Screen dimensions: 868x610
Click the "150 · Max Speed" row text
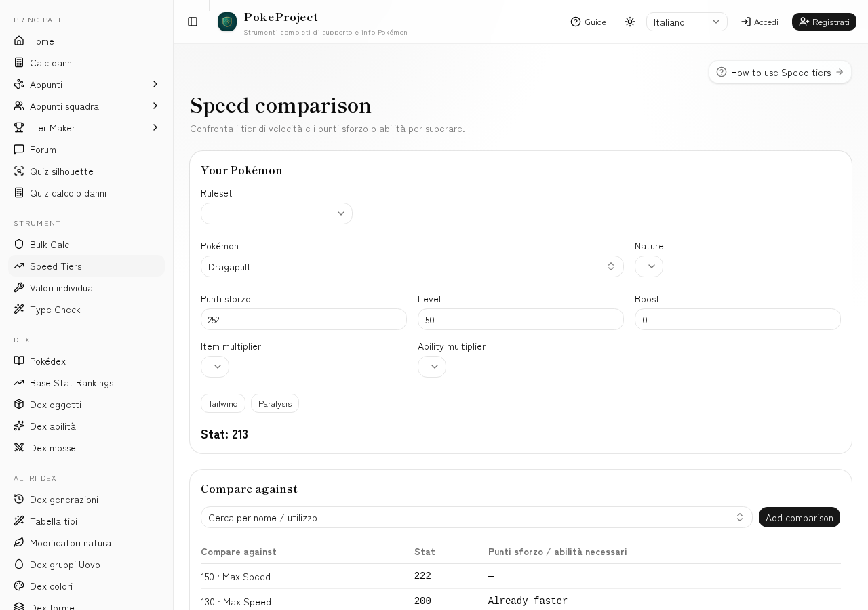[235, 576]
